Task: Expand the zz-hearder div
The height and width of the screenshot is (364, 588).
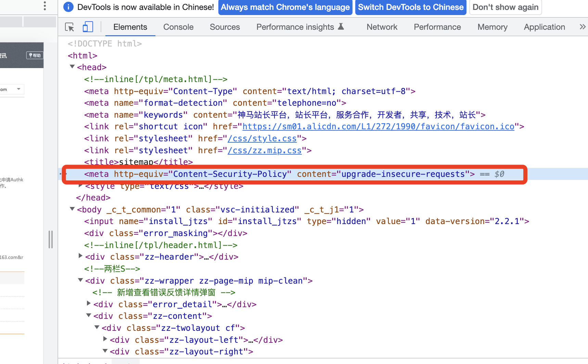Action: click(80, 256)
